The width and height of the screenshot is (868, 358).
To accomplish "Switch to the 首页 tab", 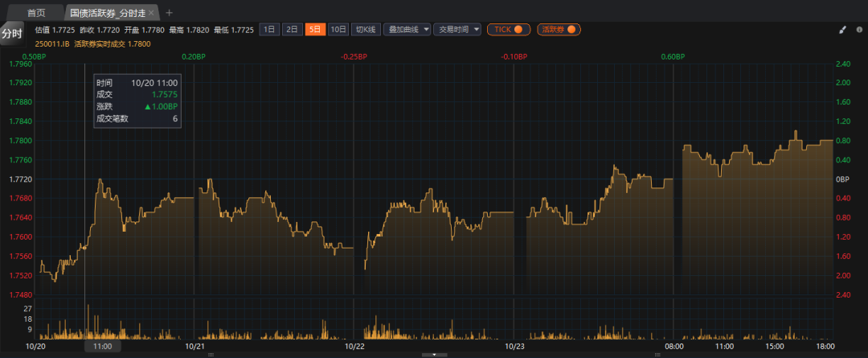I will coord(36,13).
